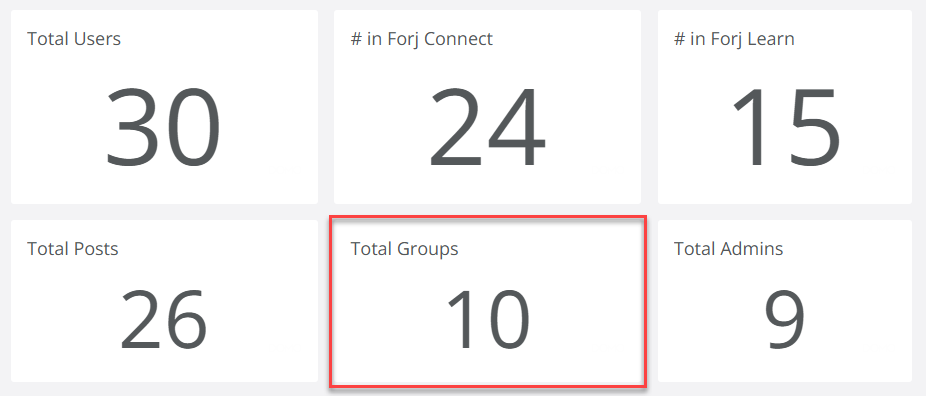
Task: Click the 10 groups count
Action: point(488,320)
